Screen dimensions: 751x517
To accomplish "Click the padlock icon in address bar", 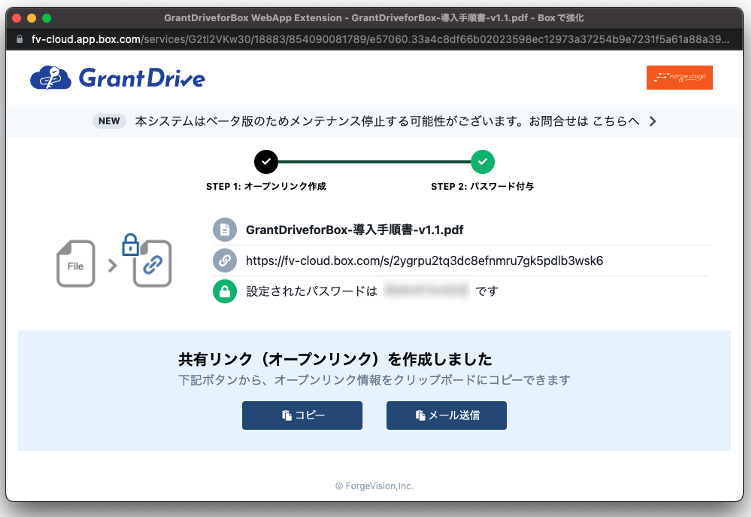I will pos(20,39).
